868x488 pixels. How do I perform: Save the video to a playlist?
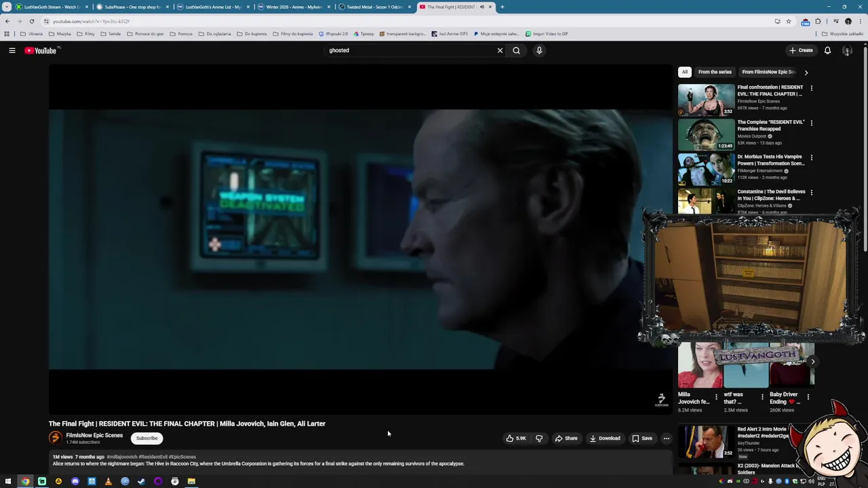click(642, 439)
